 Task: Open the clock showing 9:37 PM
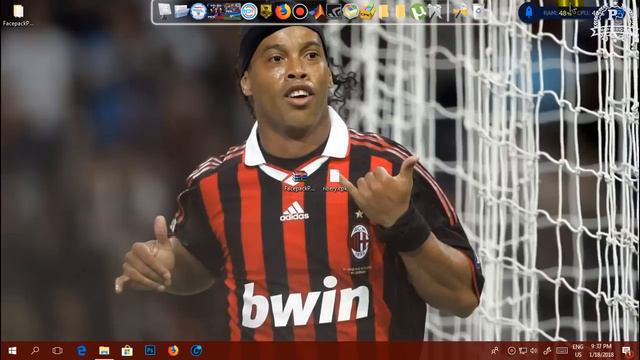coord(601,351)
